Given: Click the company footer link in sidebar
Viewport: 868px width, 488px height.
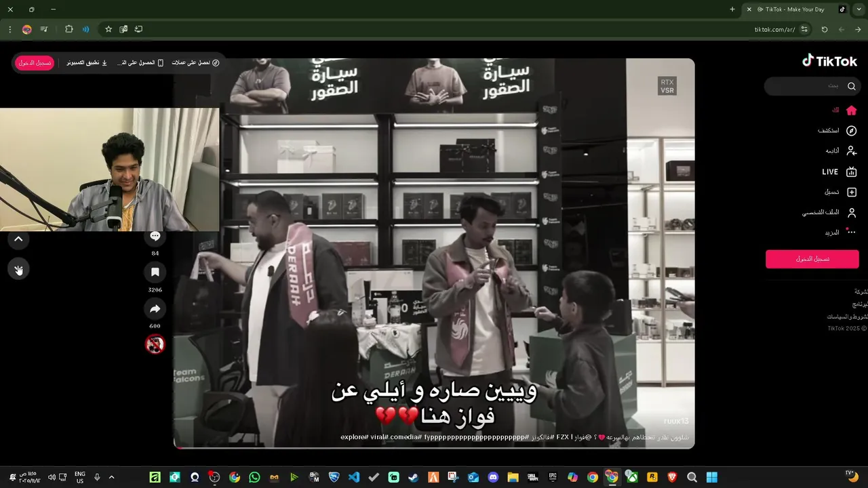Looking at the screenshot, I should [860, 291].
